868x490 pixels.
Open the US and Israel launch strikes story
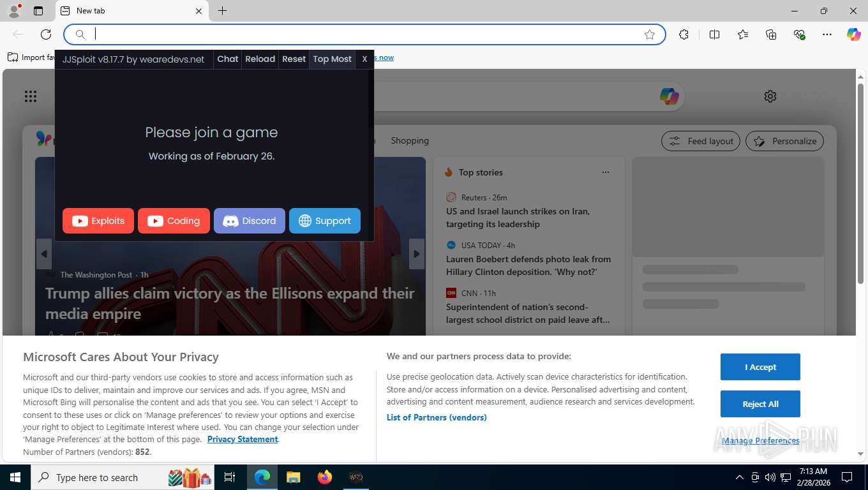pos(518,218)
